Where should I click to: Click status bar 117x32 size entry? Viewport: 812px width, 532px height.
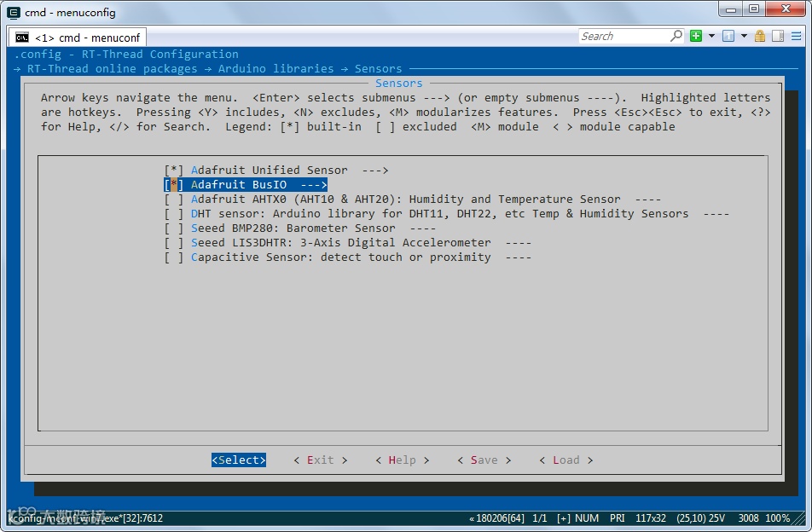pyautogui.click(x=651, y=518)
